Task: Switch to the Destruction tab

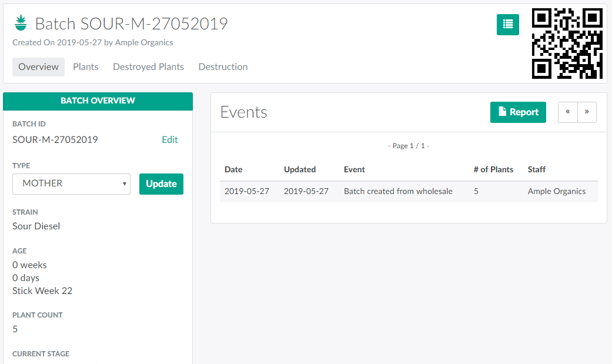Action: (x=223, y=67)
